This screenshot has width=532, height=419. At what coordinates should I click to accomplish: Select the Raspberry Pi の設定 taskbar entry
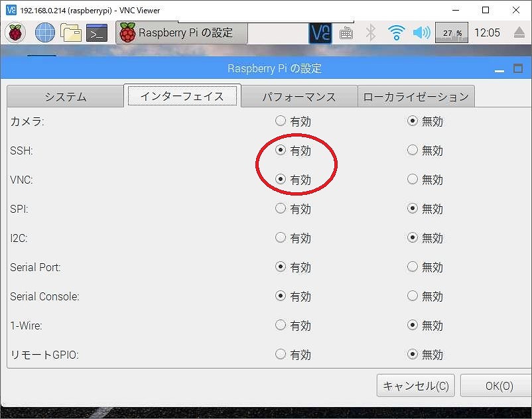(182, 33)
